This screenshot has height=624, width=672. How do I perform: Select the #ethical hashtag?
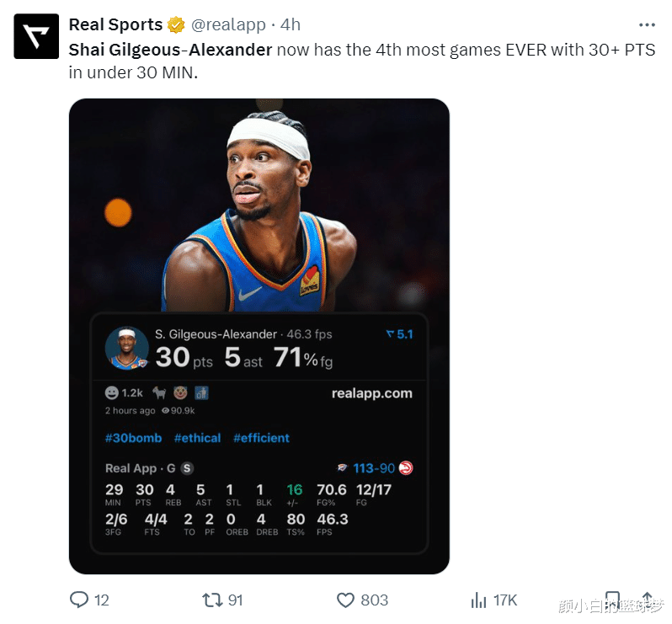pyautogui.click(x=197, y=438)
